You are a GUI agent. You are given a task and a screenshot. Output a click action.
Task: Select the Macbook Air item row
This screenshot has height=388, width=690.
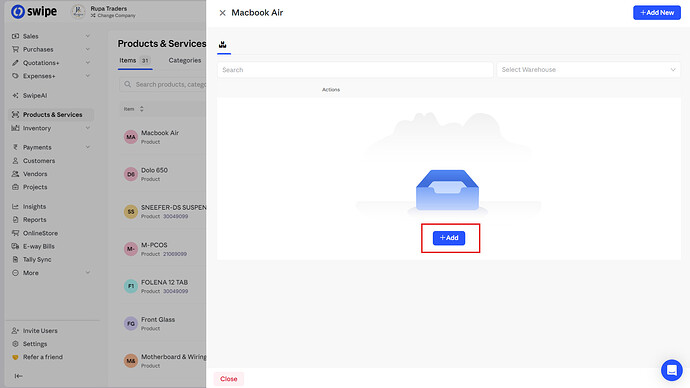coord(163,137)
